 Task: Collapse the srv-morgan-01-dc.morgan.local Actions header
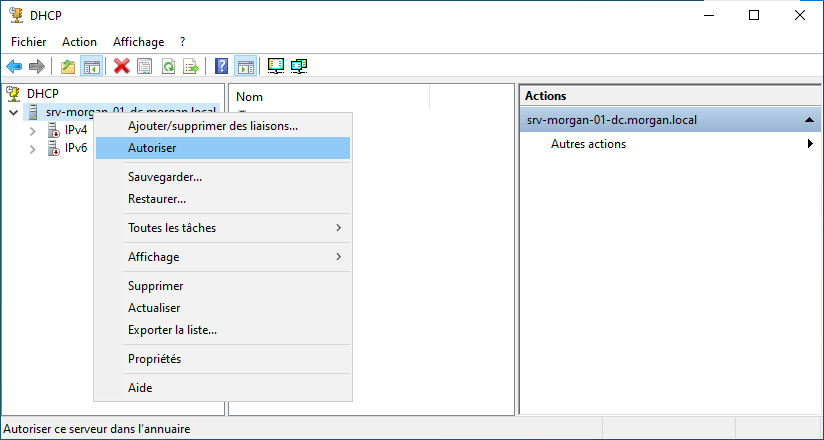tap(807, 120)
